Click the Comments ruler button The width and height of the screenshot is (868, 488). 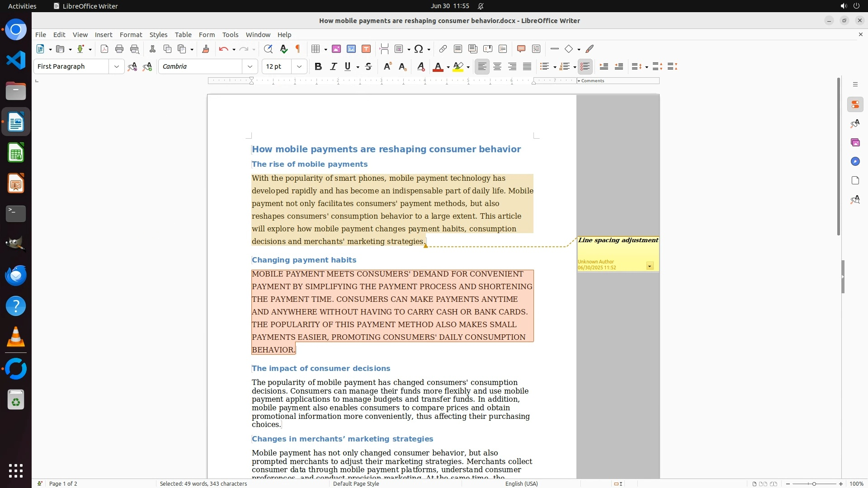pyautogui.click(x=592, y=81)
